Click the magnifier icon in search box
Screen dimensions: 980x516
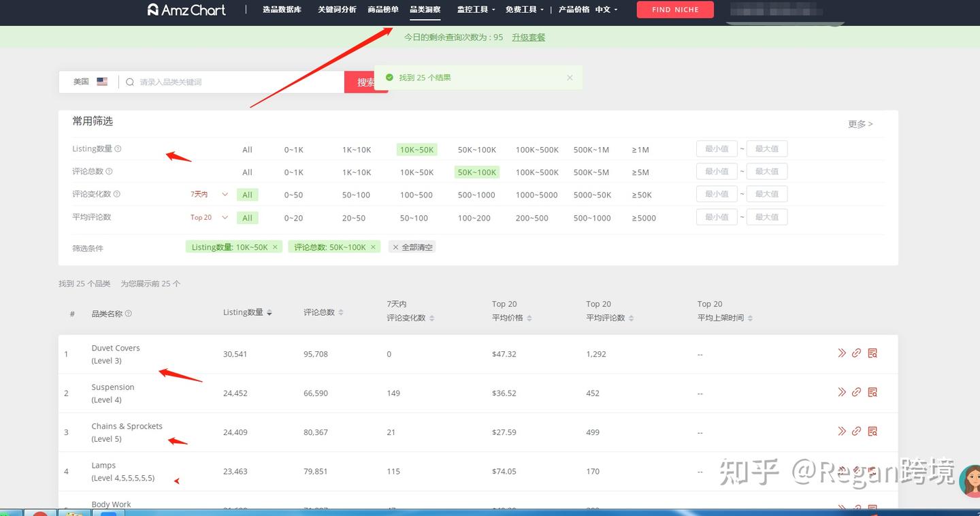tap(130, 82)
